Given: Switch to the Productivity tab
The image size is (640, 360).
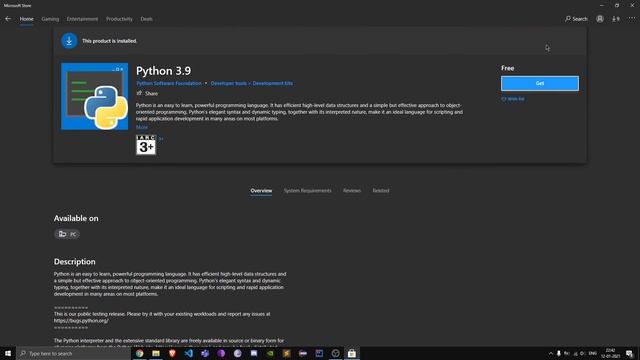Looking at the screenshot, I should click(119, 19).
